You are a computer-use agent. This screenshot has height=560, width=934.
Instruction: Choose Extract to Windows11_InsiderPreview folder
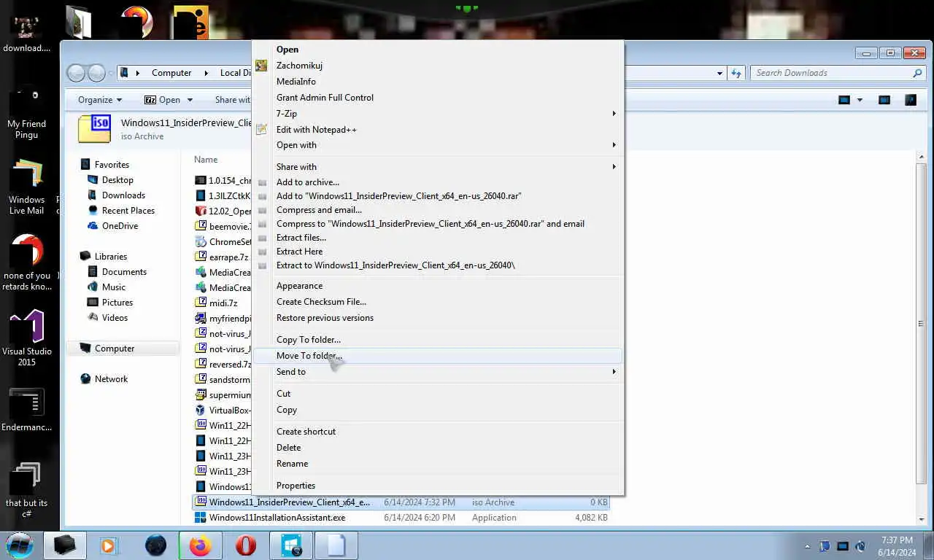pyautogui.click(x=437, y=265)
